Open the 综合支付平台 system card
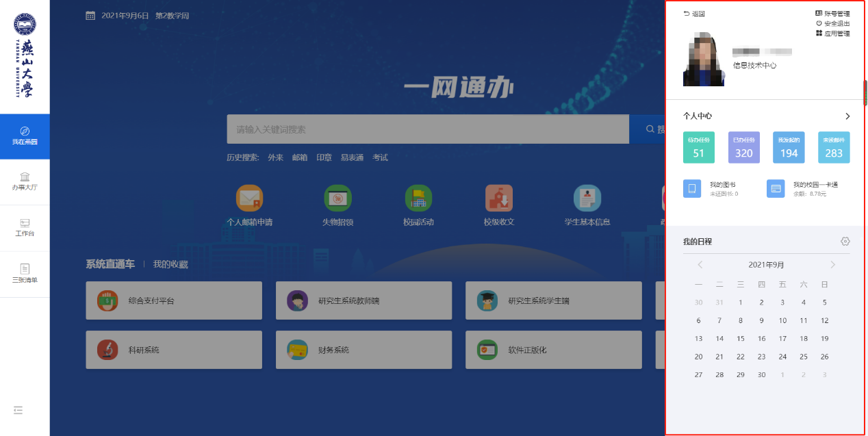The image size is (868, 436). point(174,300)
